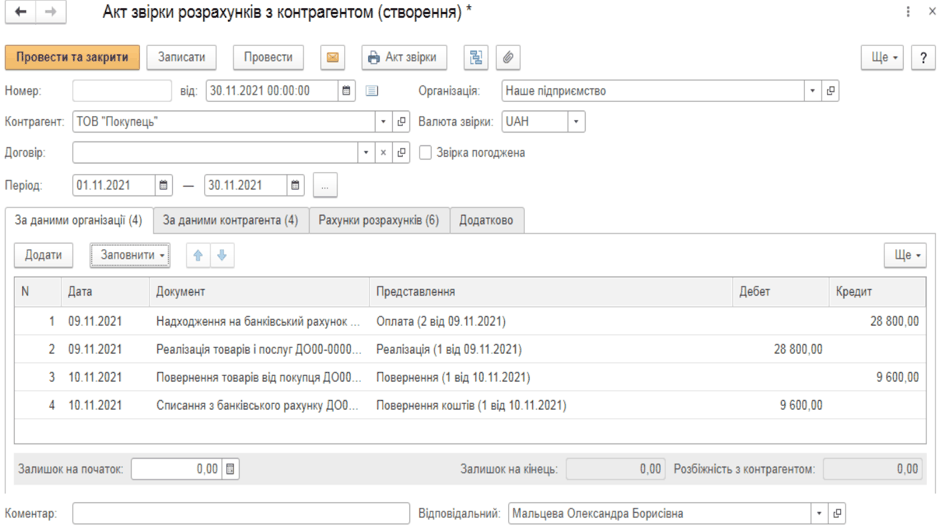
Task: Go back using left arrow
Action: (x=21, y=11)
